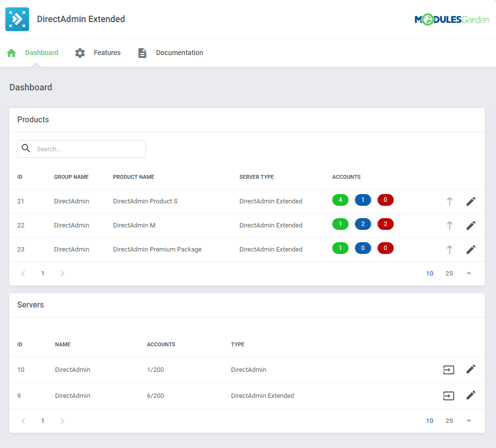The width and height of the screenshot is (496, 448).
Task: Click green badge 4 for Product S
Action: pyautogui.click(x=340, y=200)
